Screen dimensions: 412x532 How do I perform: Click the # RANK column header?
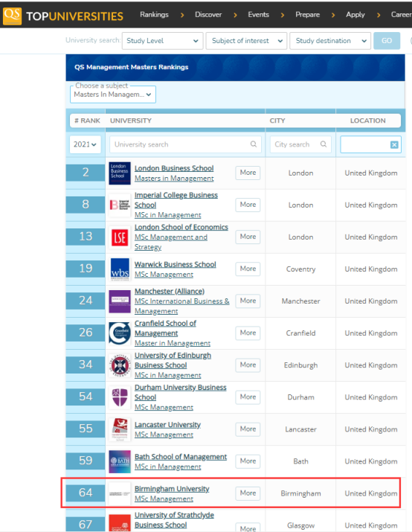[88, 121]
